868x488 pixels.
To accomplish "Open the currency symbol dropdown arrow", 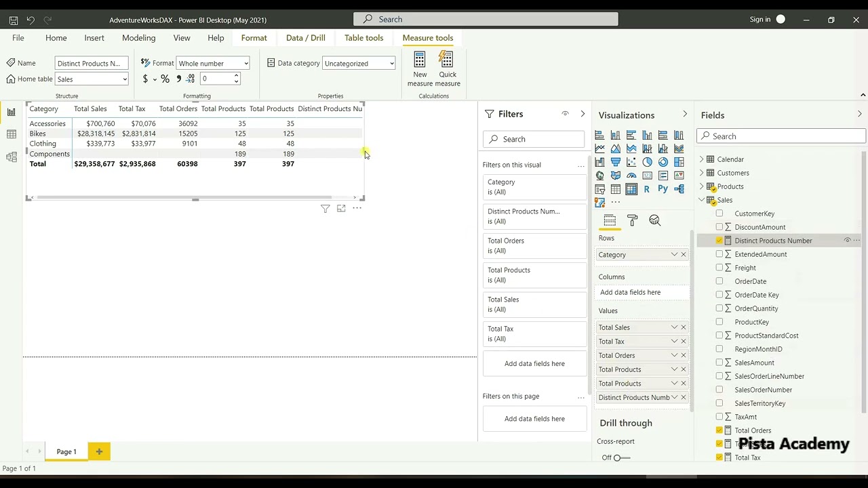I will (155, 79).
